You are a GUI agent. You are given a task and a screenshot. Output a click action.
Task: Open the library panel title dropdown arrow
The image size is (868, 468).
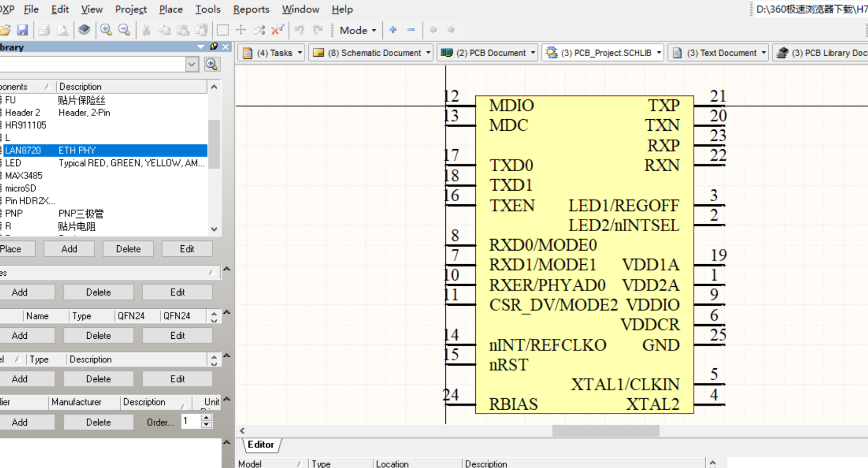(x=201, y=47)
